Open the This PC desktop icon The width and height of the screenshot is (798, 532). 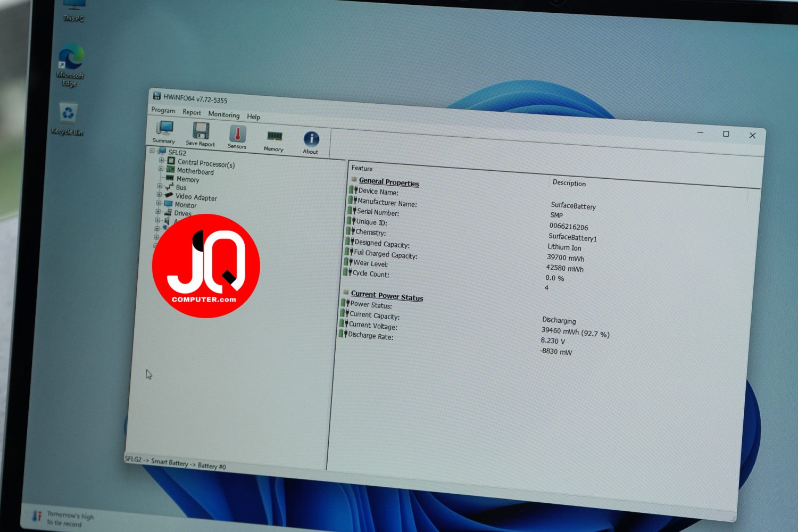pyautogui.click(x=73, y=11)
